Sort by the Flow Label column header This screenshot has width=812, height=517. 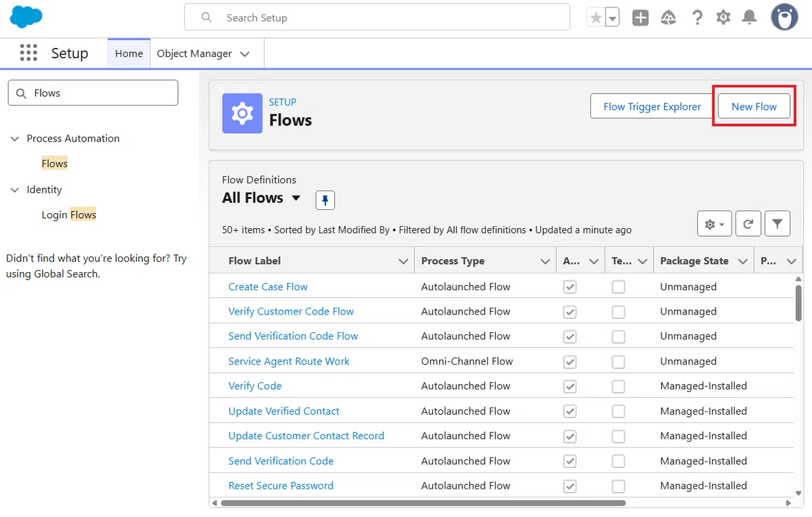pyautogui.click(x=254, y=261)
